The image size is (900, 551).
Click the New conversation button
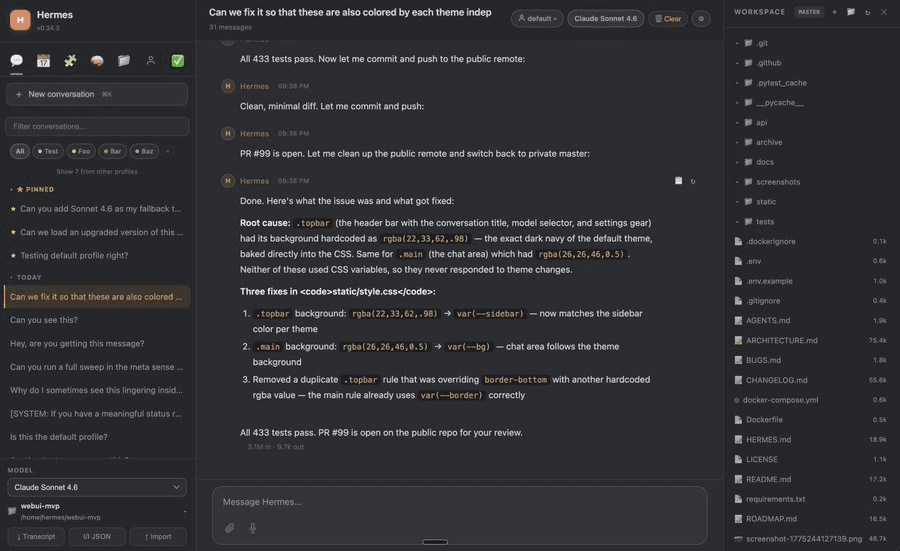pyautogui.click(x=97, y=94)
